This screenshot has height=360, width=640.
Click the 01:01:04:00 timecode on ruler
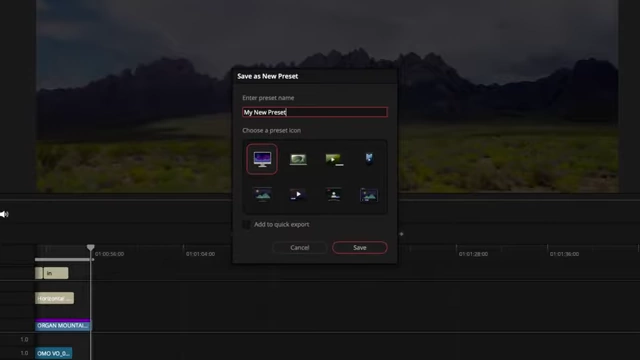coord(200,254)
